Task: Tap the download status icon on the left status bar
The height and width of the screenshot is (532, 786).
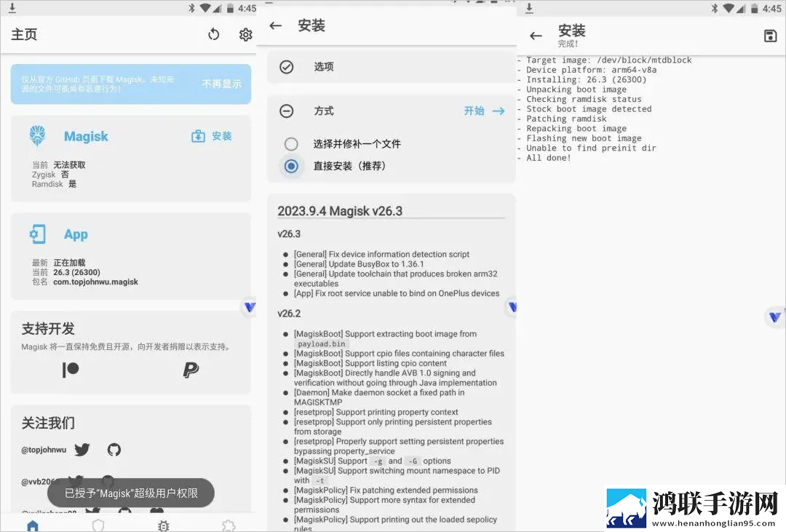Action: tap(12, 8)
